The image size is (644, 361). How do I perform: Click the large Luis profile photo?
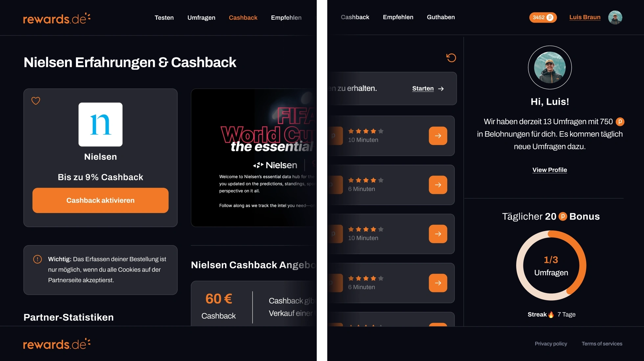click(550, 67)
